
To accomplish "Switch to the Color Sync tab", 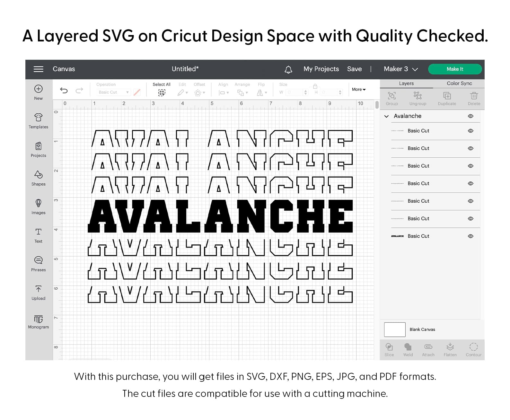I will click(x=459, y=83).
